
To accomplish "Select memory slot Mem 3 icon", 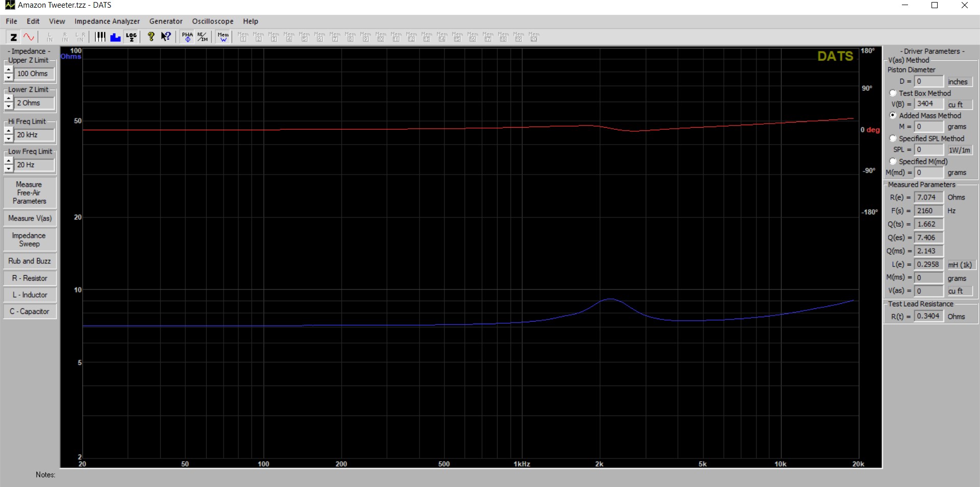I will [274, 37].
